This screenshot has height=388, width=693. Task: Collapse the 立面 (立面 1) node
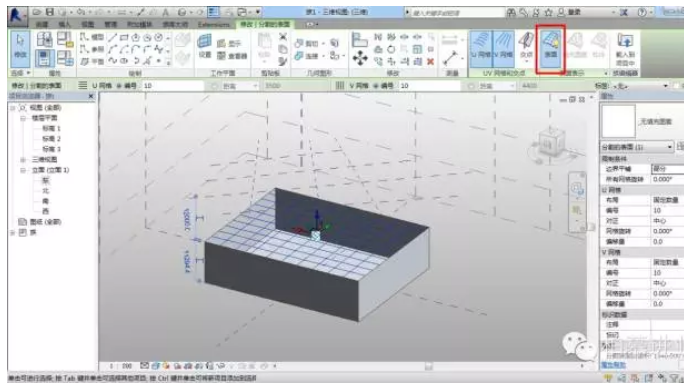click(23, 170)
